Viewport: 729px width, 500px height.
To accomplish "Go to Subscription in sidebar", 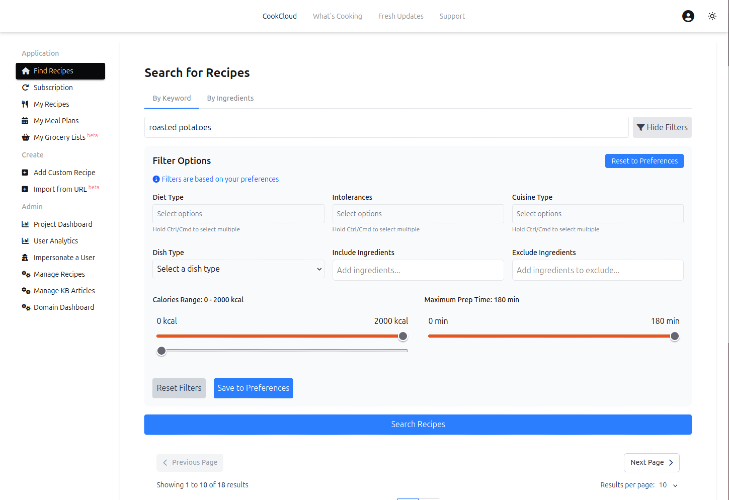I will click(x=60, y=87).
